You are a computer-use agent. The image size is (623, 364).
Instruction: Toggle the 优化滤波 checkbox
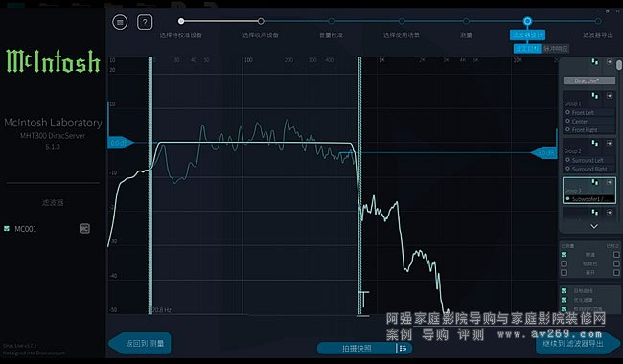565,300
